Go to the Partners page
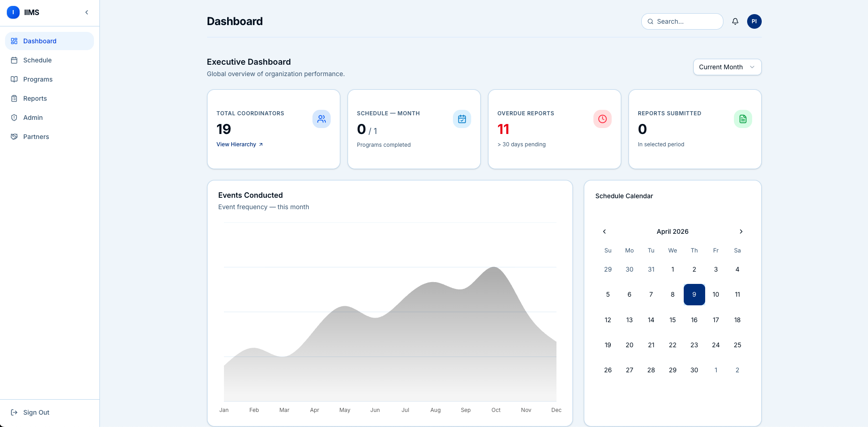 [36, 137]
